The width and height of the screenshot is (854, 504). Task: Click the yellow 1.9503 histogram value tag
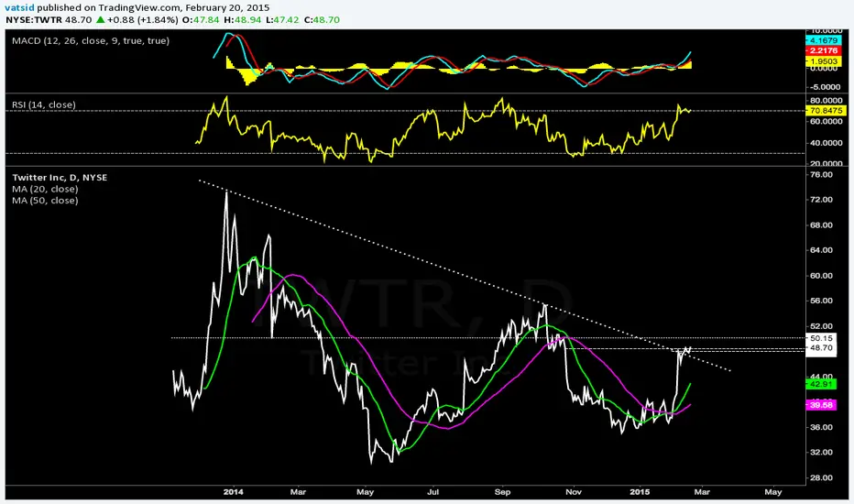point(824,61)
